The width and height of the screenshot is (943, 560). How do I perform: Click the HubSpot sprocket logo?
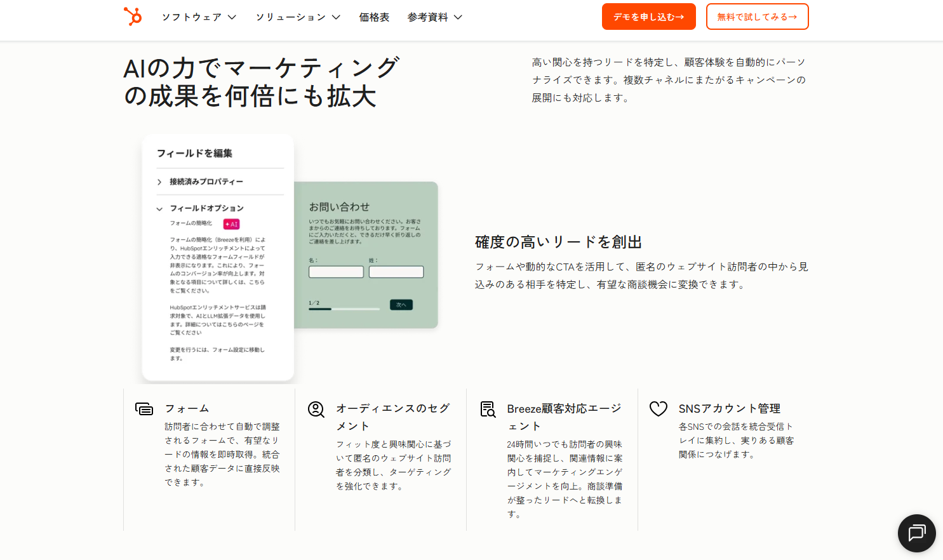click(x=133, y=17)
